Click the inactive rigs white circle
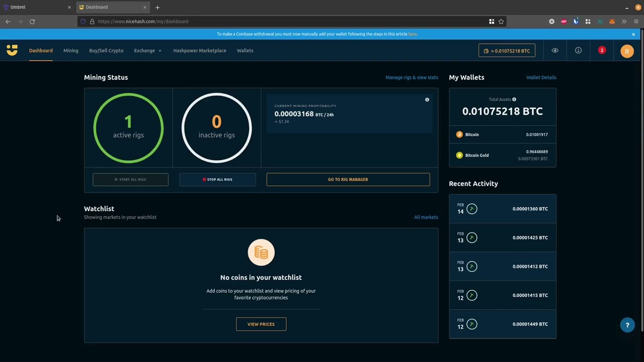Image resolution: width=644 pixels, height=362 pixels. click(216, 128)
